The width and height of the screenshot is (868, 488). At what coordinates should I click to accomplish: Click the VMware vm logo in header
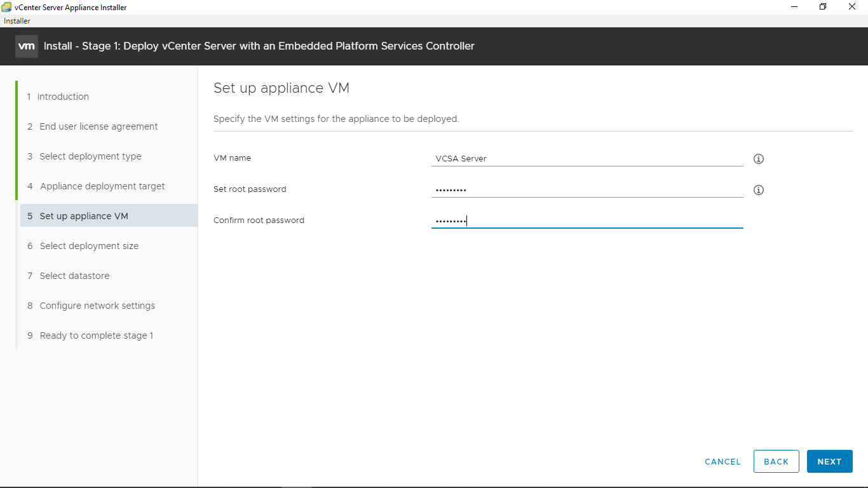pyautogui.click(x=27, y=46)
